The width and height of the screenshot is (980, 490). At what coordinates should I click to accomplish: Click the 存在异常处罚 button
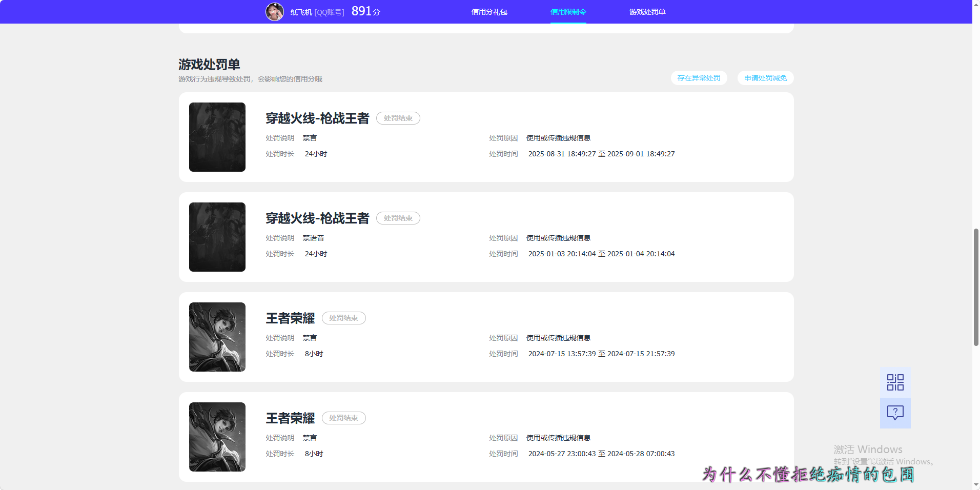point(699,78)
